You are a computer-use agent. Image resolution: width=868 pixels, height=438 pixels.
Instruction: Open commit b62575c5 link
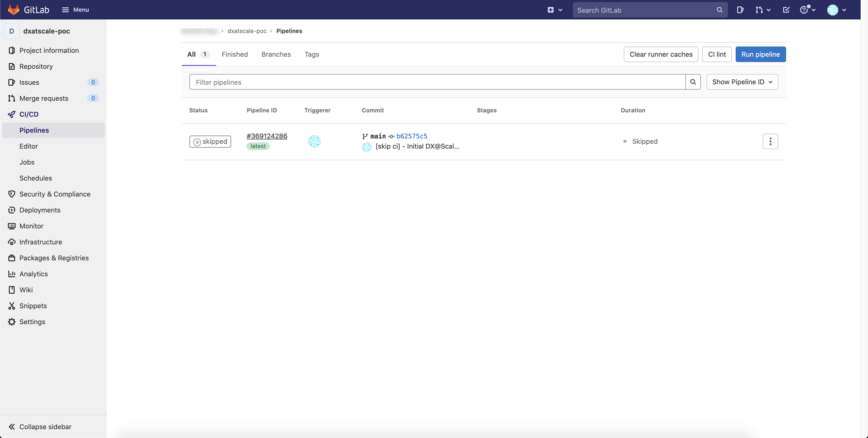(x=412, y=136)
